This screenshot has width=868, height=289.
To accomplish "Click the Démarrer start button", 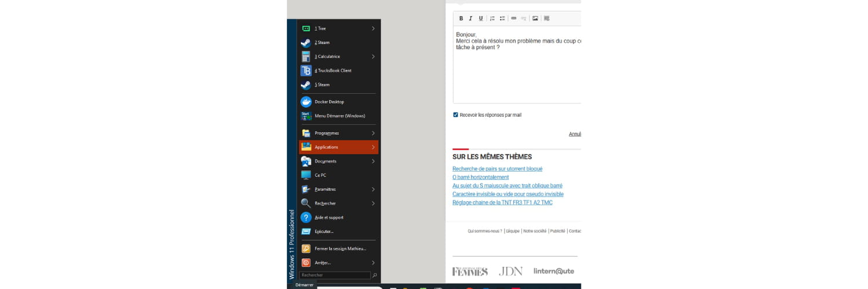I will click(304, 285).
